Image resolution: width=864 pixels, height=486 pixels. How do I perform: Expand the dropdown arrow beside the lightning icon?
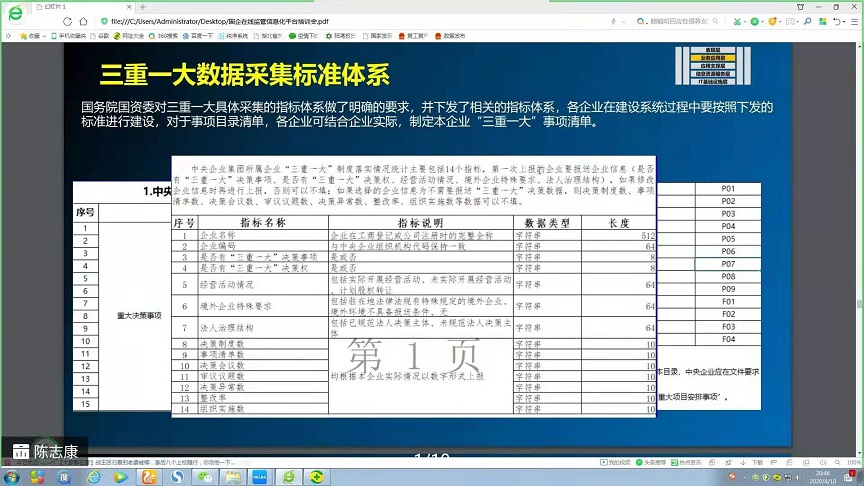(623, 21)
